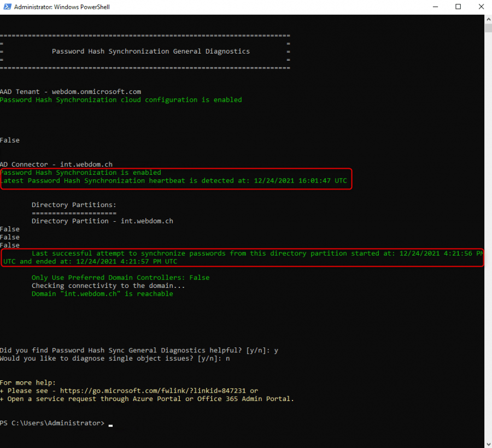Click the PowerShell icon left of the window title
The image size is (492, 448).
click(7, 7)
